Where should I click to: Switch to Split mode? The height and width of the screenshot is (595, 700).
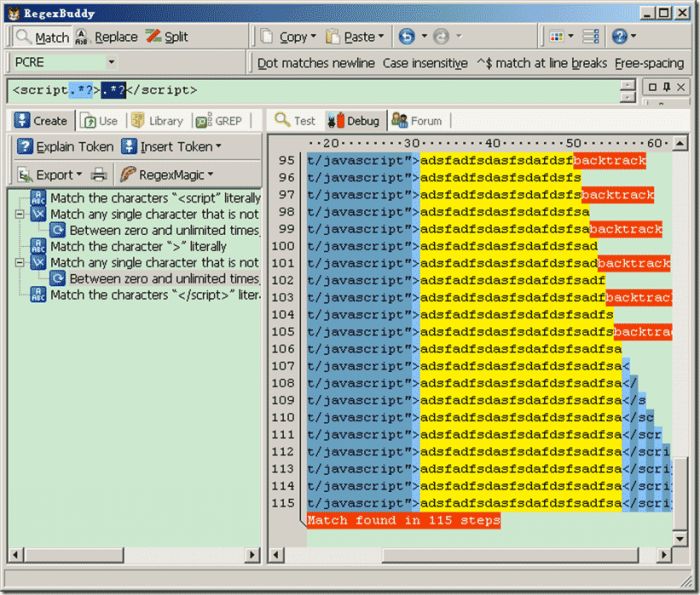(167, 37)
